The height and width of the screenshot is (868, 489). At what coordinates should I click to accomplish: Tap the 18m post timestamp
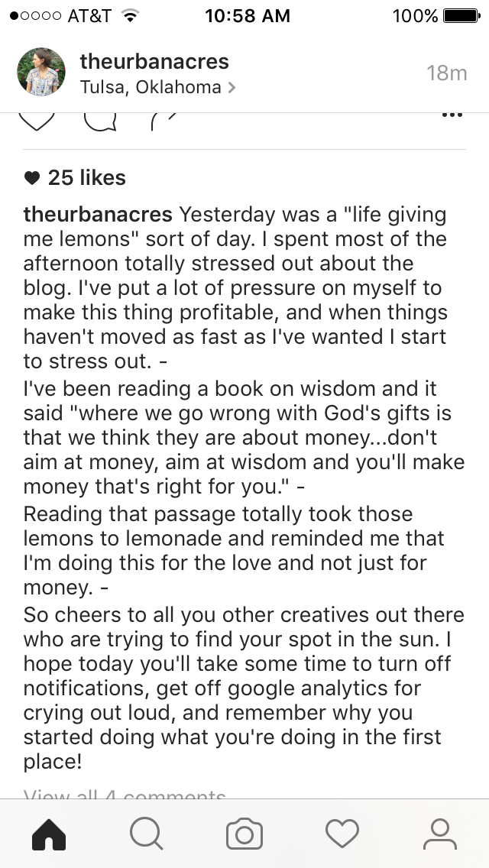(447, 73)
